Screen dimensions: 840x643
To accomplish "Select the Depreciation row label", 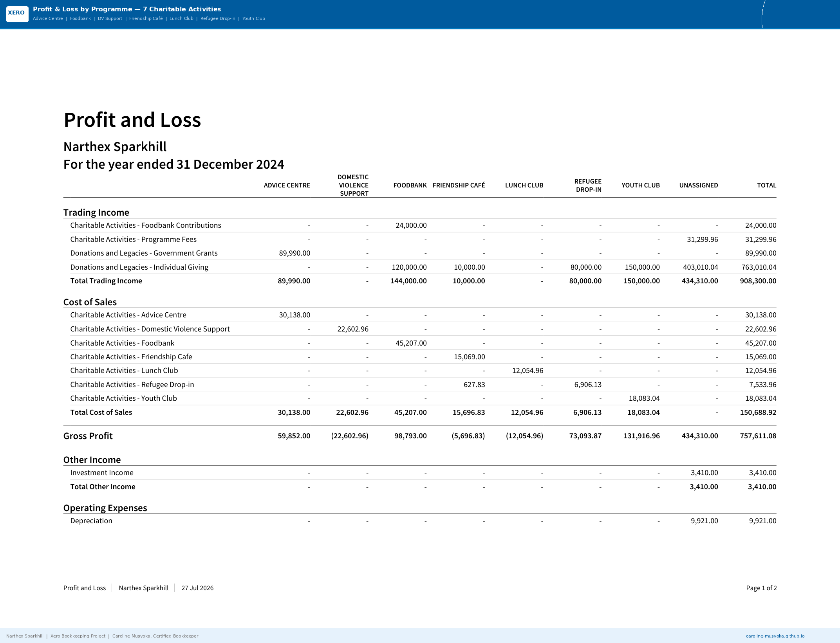I will tap(91, 521).
